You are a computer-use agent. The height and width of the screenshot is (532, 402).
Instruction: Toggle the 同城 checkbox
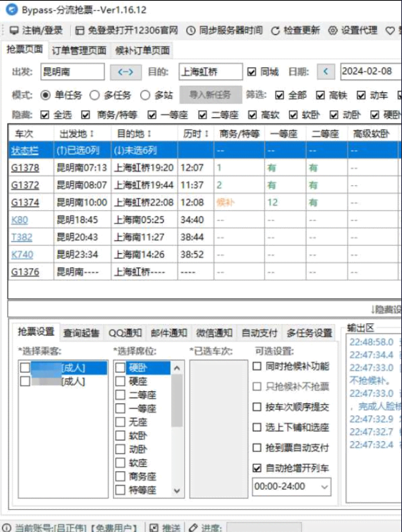pos(252,72)
